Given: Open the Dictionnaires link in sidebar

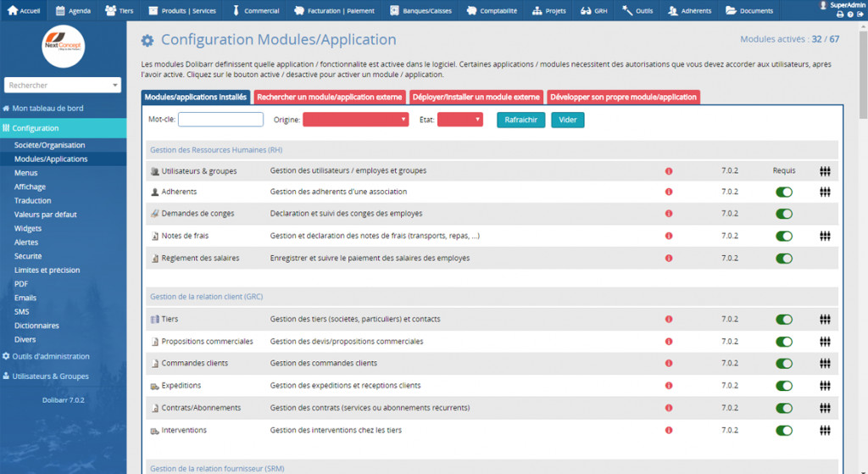Looking at the screenshot, I should (36, 326).
